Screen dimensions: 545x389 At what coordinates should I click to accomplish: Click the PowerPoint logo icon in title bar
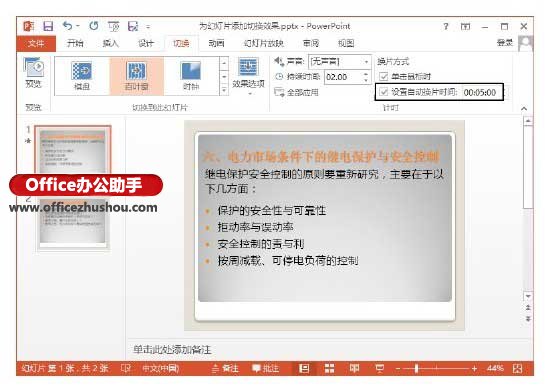(29, 26)
